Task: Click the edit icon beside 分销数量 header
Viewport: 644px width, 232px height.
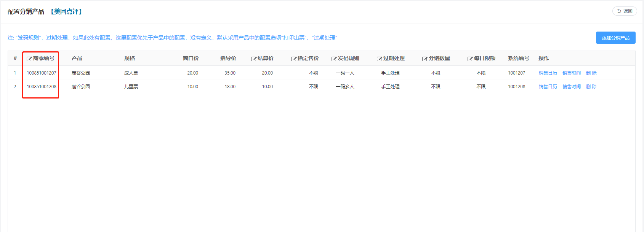Action: pyautogui.click(x=425, y=59)
